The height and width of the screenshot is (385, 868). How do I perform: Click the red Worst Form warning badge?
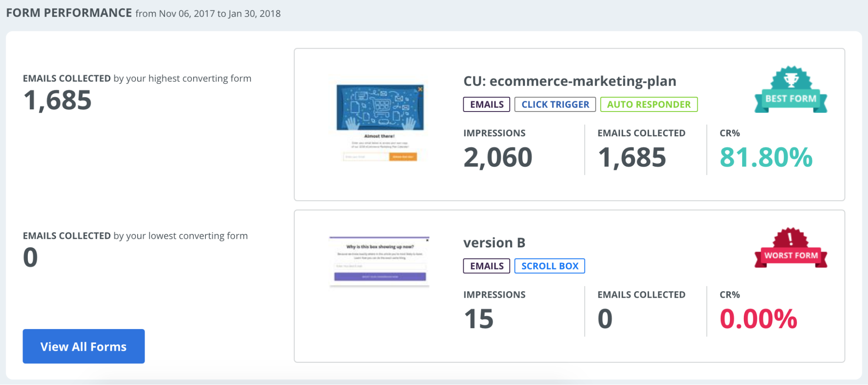791,248
